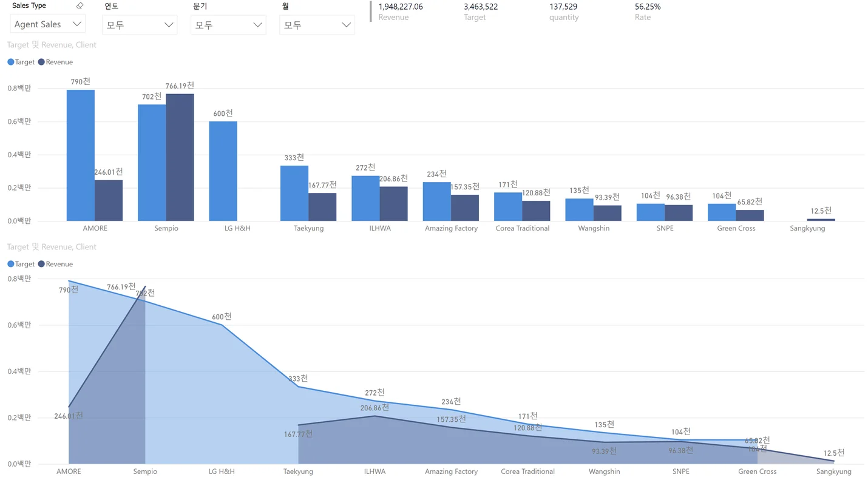Click ILHWA axis label in bar chart
The width and height of the screenshot is (868, 480).
[x=380, y=228]
